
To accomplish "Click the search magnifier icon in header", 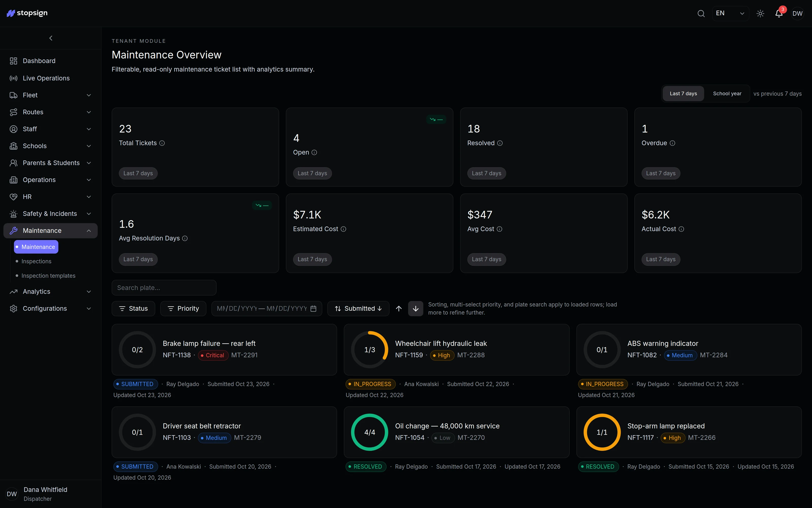I will (701, 13).
